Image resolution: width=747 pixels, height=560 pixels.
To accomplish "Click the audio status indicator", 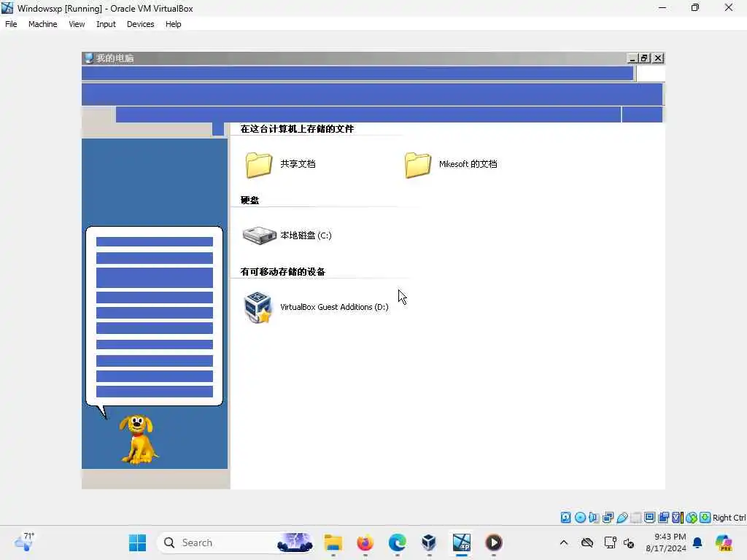I will pyautogui.click(x=594, y=518).
